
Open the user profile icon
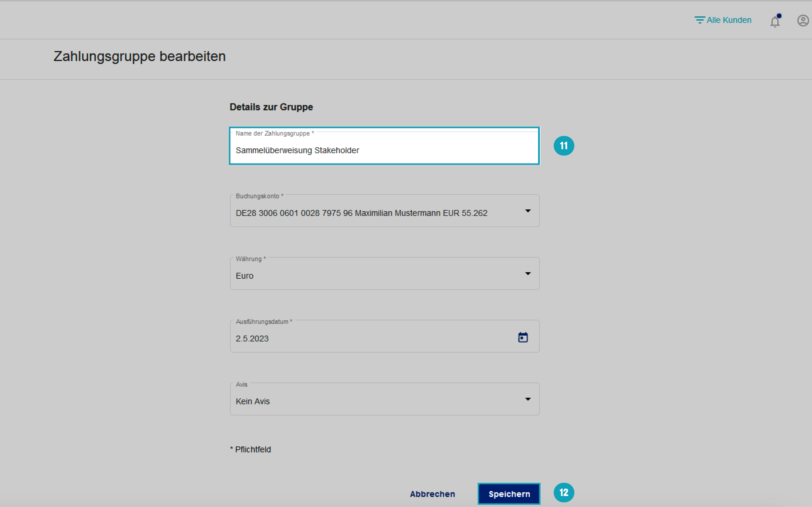[x=803, y=21]
